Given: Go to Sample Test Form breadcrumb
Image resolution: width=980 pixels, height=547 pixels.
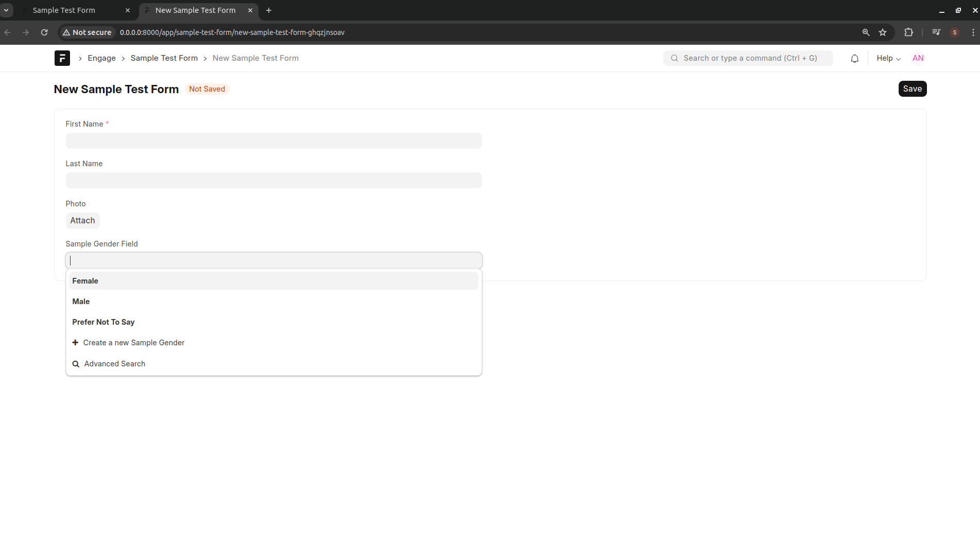Looking at the screenshot, I should click(164, 58).
